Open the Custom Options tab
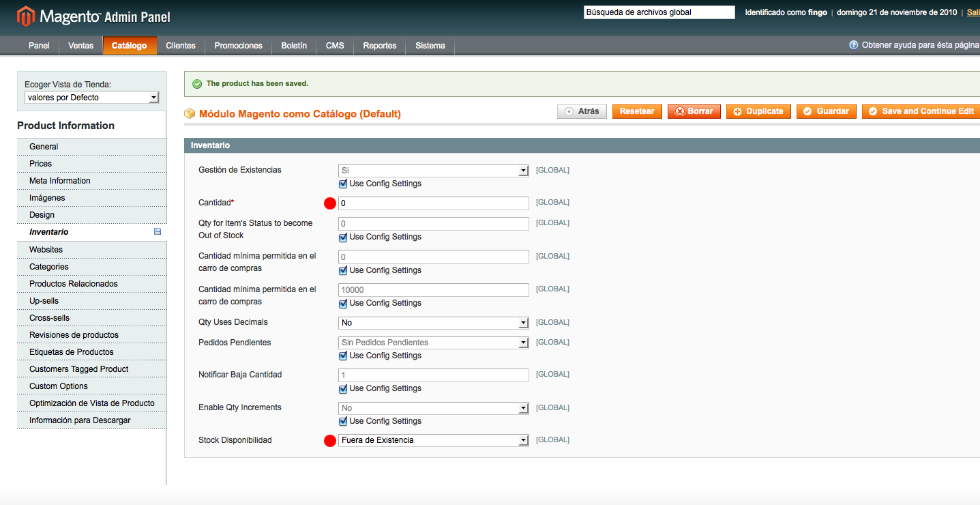This screenshot has height=505, width=980. tap(91, 386)
